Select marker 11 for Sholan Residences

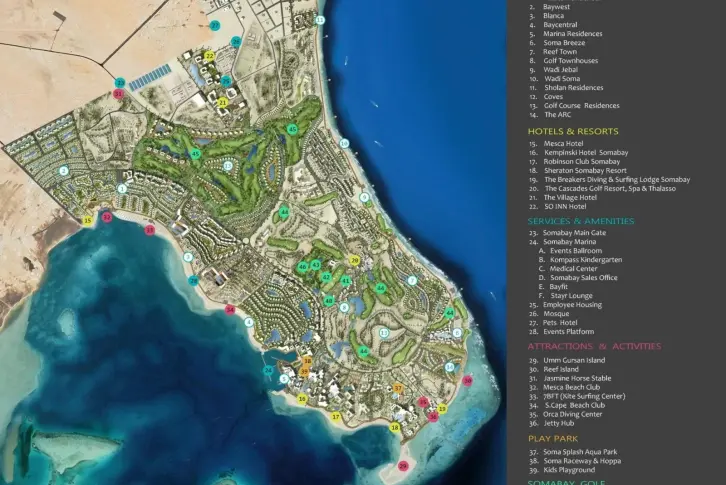[x=319, y=20]
